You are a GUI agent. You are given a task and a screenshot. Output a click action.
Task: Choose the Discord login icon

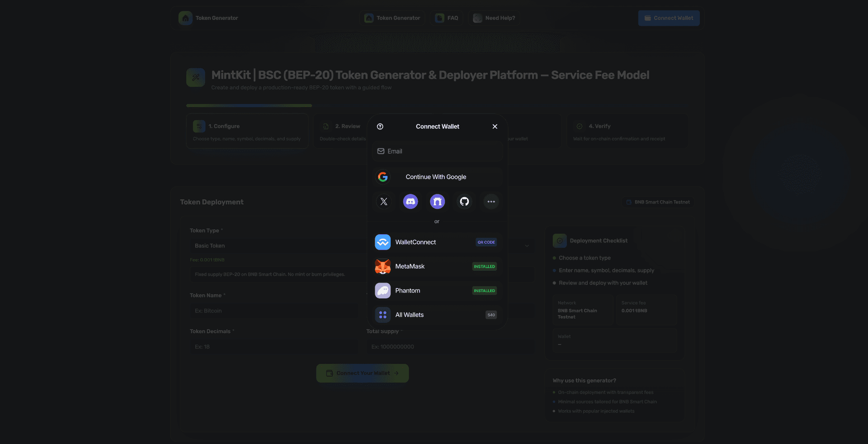click(x=410, y=202)
